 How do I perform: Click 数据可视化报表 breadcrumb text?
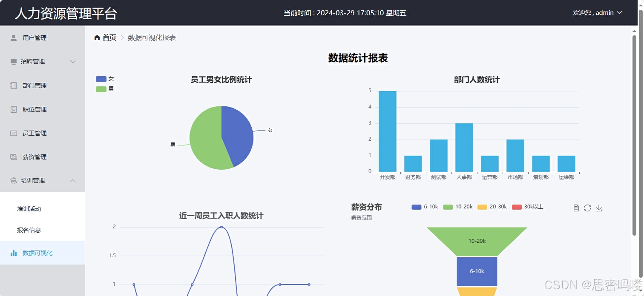coord(152,37)
